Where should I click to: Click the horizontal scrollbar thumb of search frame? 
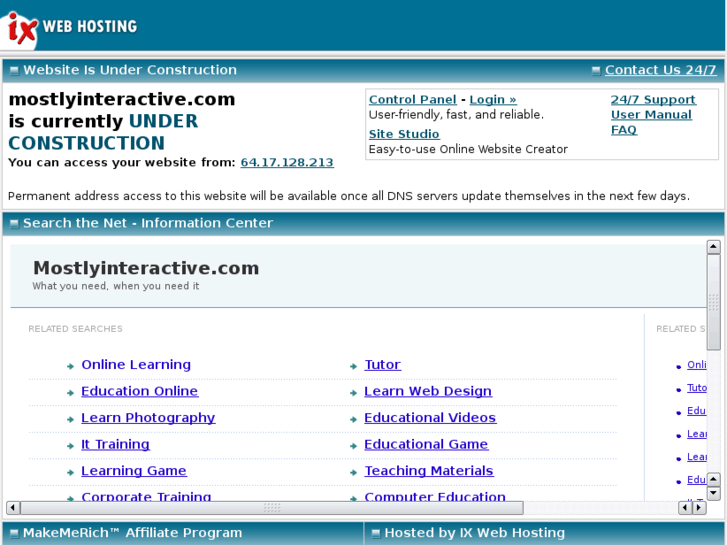point(272,507)
